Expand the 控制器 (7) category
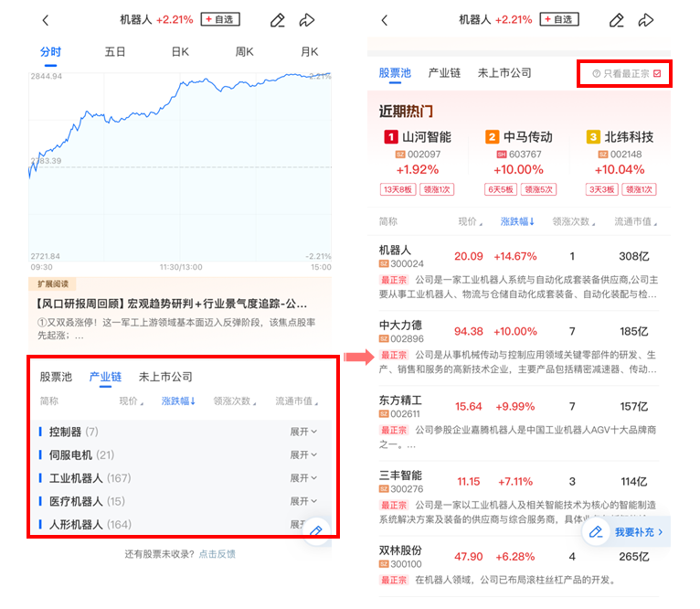The height and width of the screenshot is (609, 700). coord(303,432)
